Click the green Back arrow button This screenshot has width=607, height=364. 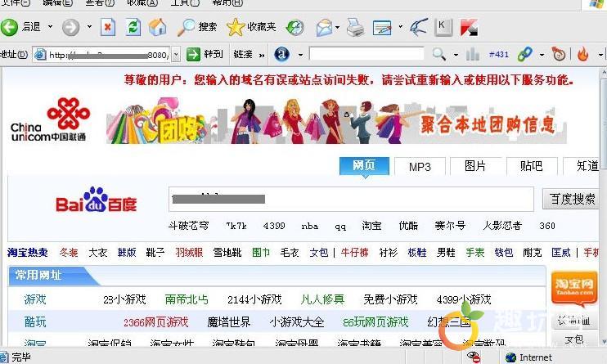tap(9, 28)
